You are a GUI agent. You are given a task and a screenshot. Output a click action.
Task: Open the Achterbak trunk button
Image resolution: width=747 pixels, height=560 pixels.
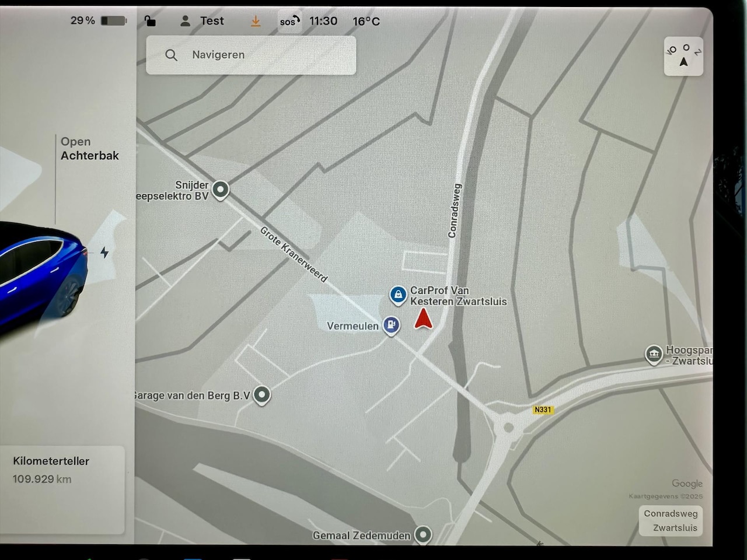click(x=89, y=149)
